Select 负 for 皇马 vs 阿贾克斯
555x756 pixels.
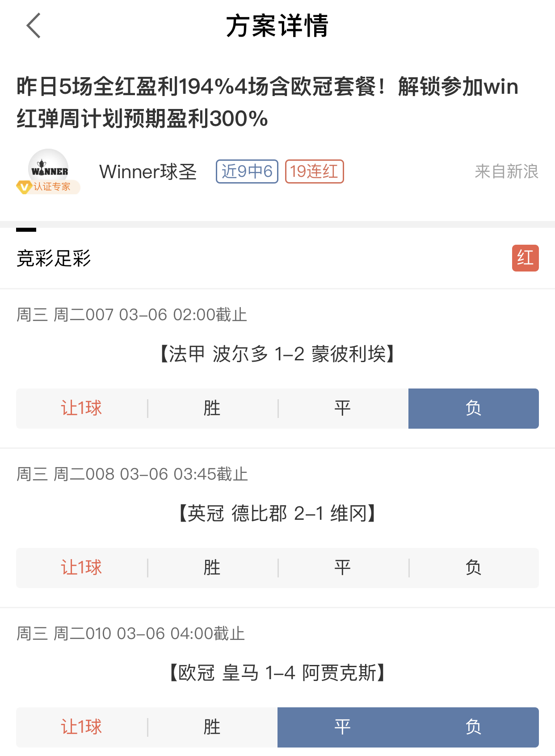click(x=473, y=727)
